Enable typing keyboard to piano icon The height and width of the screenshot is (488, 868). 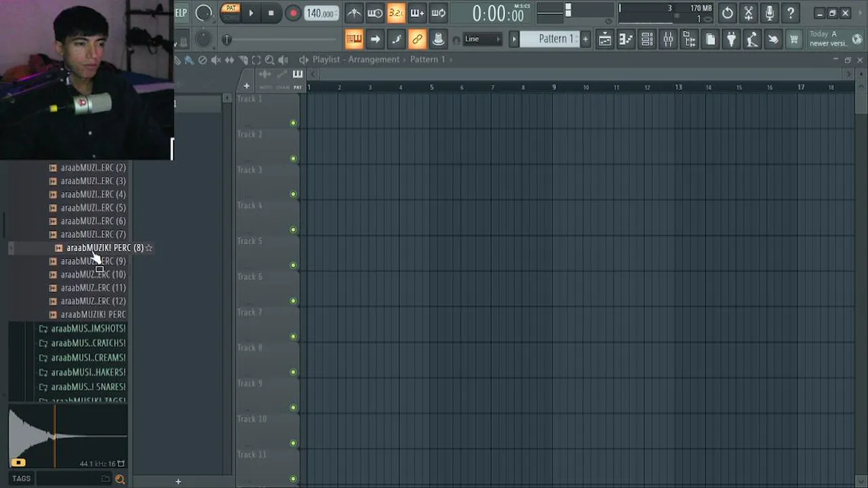pos(354,39)
